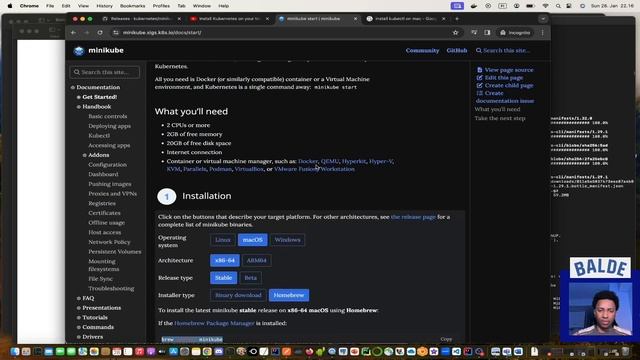The image size is (640, 360).
Task: Jump to Take the next step section
Action: tap(500, 118)
